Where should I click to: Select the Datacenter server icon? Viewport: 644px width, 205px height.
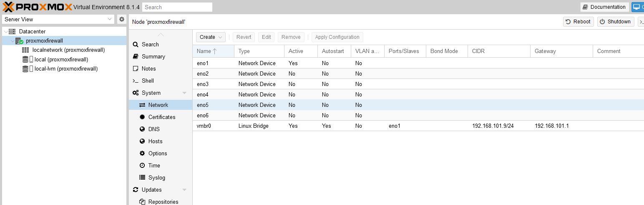(x=12, y=31)
